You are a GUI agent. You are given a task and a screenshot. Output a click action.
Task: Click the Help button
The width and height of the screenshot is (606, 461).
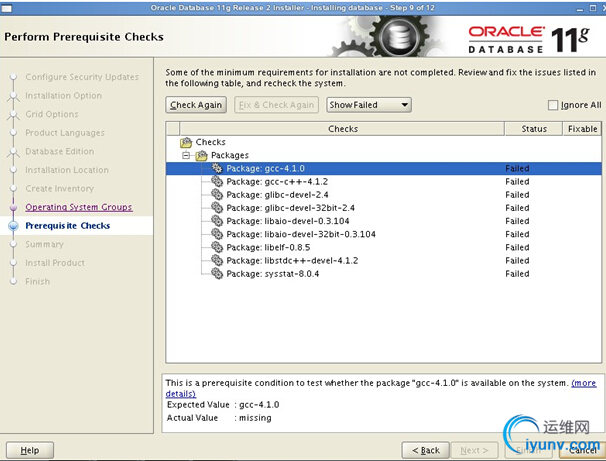[30, 450]
